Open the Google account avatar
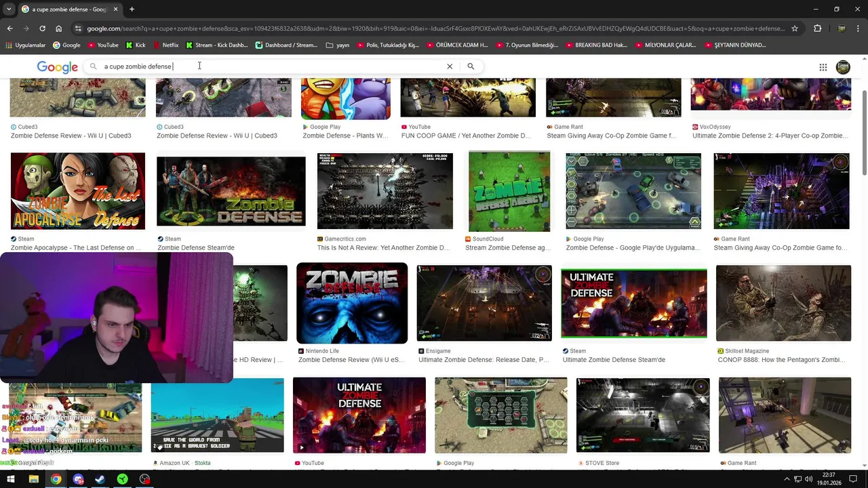 [x=843, y=66]
